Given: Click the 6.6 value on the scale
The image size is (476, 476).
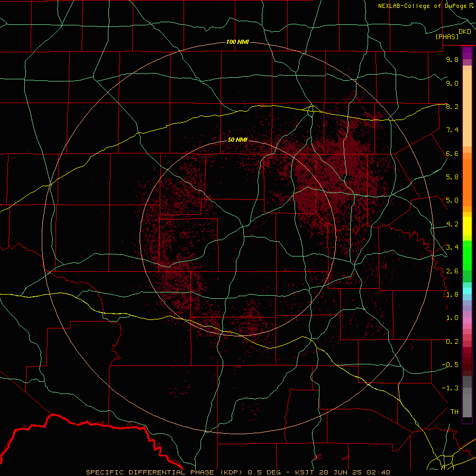Looking at the screenshot, I should point(452,153).
